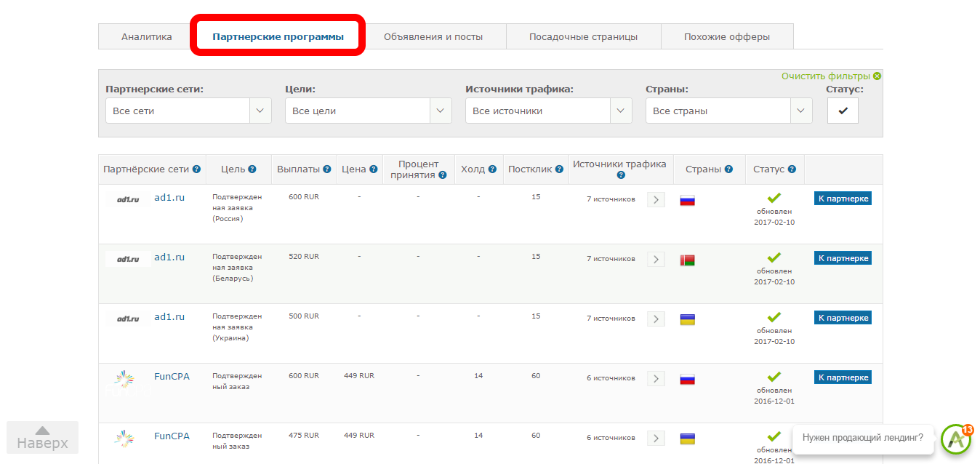
Task: Open ad1.ru link in 500 RUR row
Action: pyautogui.click(x=169, y=316)
